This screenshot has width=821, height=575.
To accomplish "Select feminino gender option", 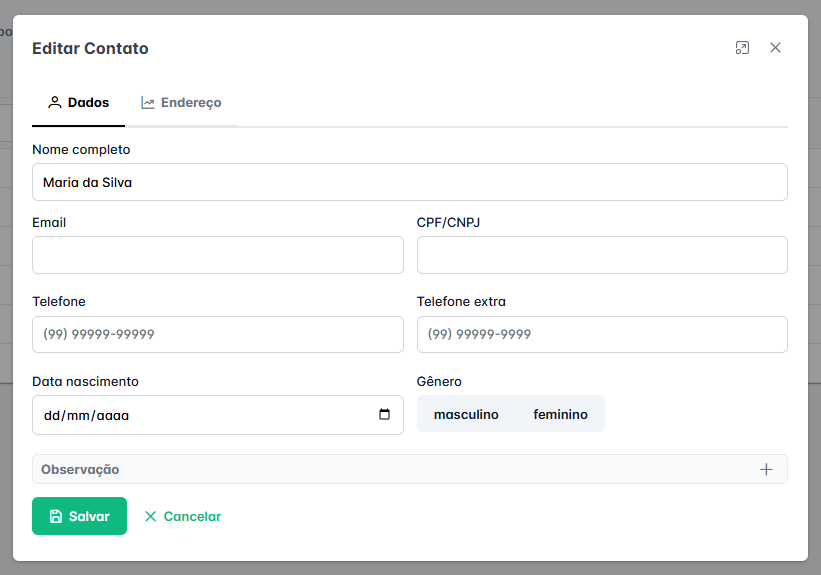I will click(560, 414).
